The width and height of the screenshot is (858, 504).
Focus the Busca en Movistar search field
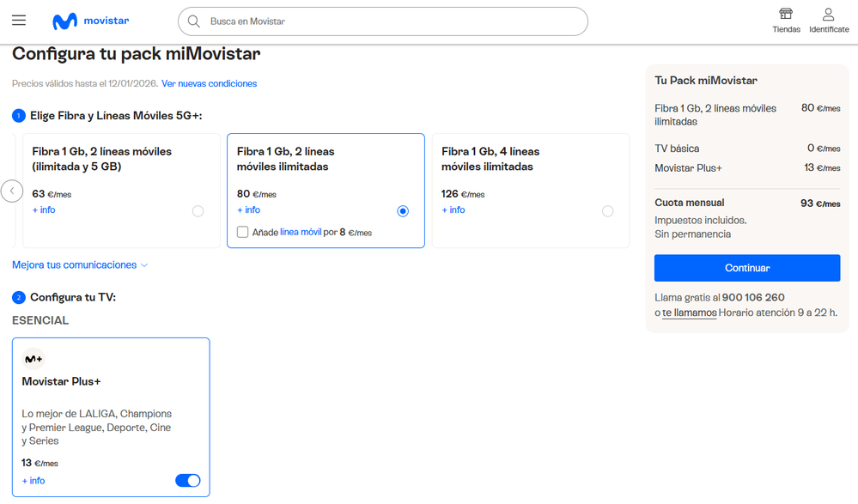[x=386, y=21]
